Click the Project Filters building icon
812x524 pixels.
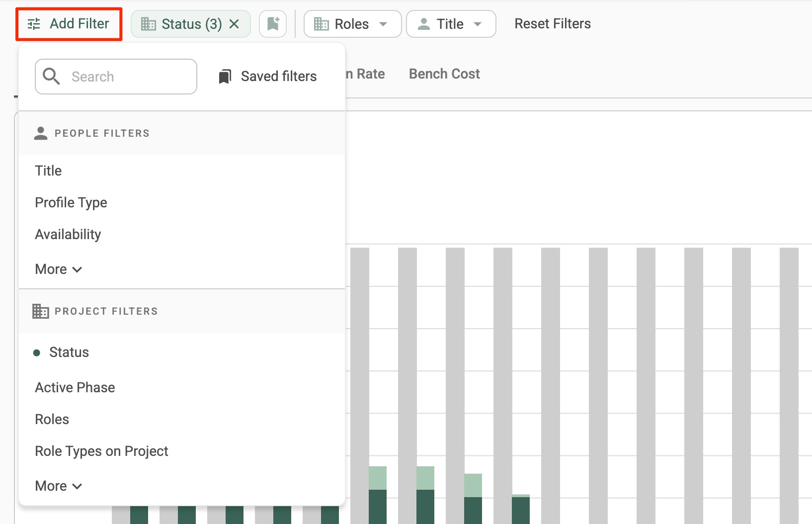[41, 311]
